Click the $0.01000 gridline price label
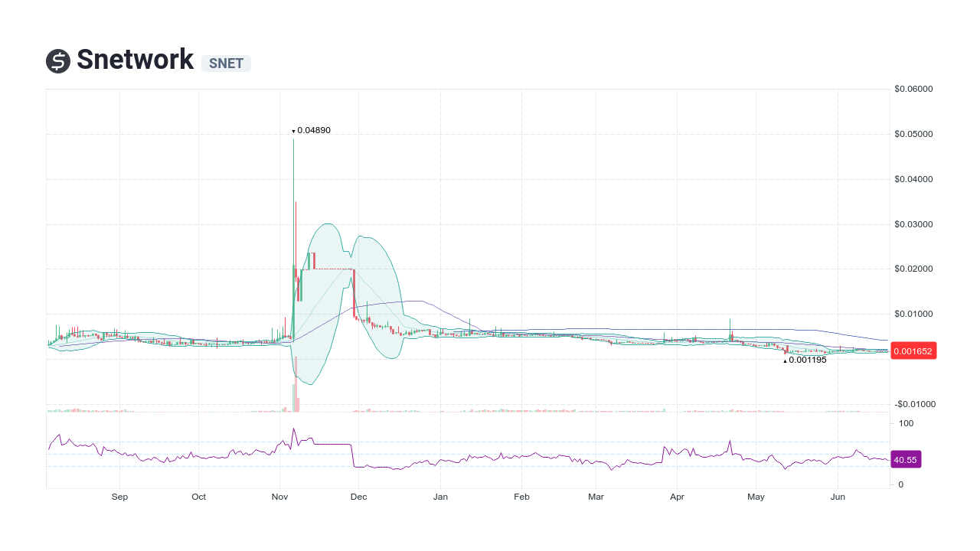980x551 pixels. [x=913, y=314]
